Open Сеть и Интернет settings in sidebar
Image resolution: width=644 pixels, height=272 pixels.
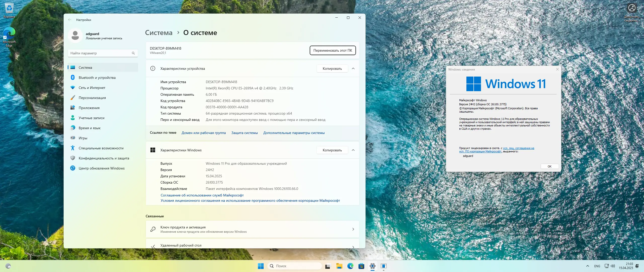[92, 88]
